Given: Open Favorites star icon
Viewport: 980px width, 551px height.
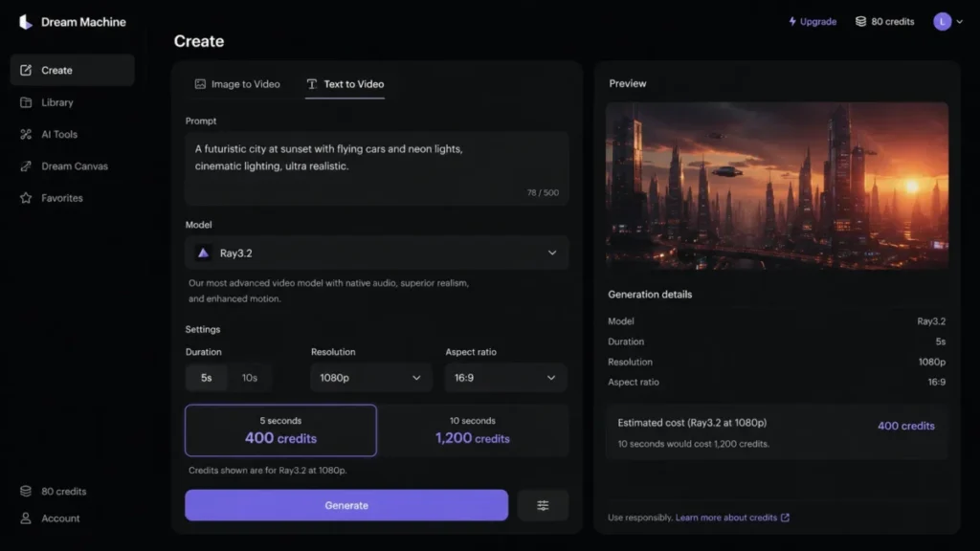Looking at the screenshot, I should 26,198.
